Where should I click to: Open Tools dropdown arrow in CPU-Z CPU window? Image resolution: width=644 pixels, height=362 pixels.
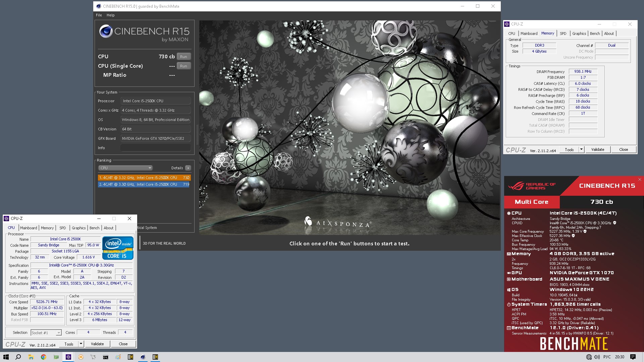coord(81,344)
